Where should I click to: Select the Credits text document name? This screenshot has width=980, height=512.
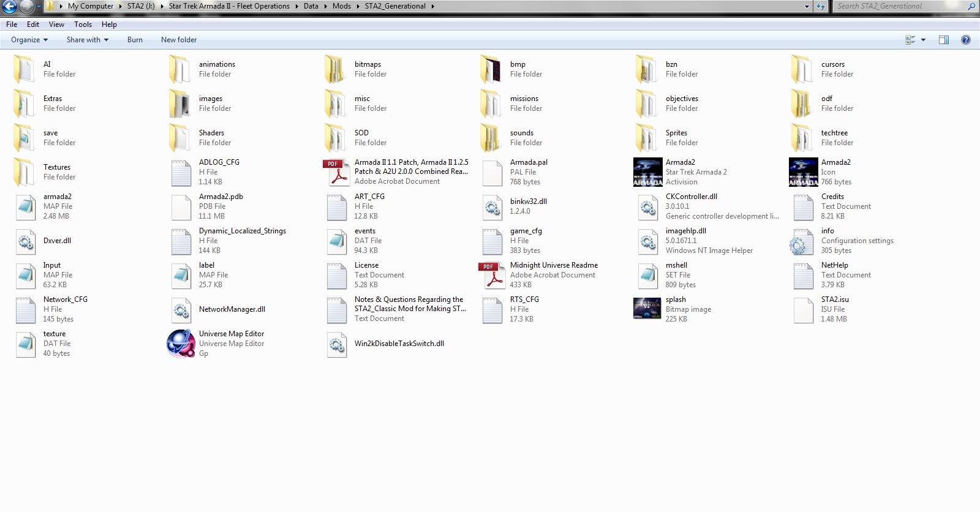(832, 197)
